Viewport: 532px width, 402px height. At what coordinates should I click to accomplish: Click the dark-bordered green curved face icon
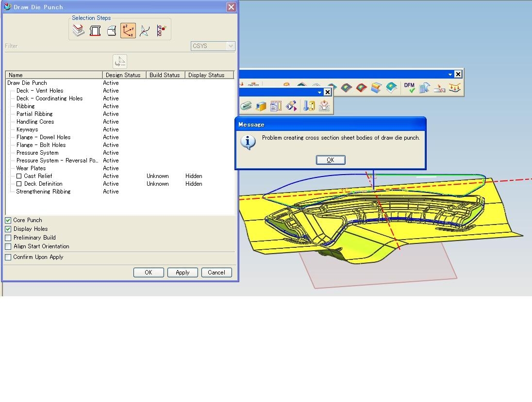point(346,88)
